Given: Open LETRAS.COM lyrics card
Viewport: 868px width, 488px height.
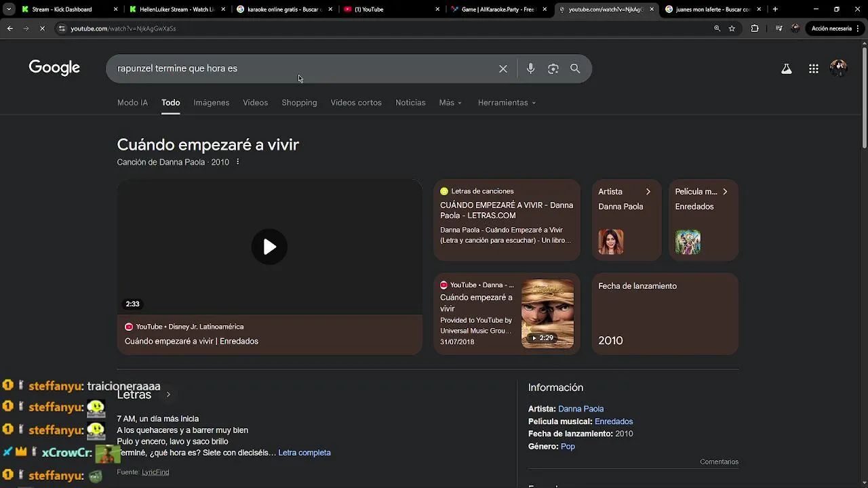Looking at the screenshot, I should pos(507,220).
